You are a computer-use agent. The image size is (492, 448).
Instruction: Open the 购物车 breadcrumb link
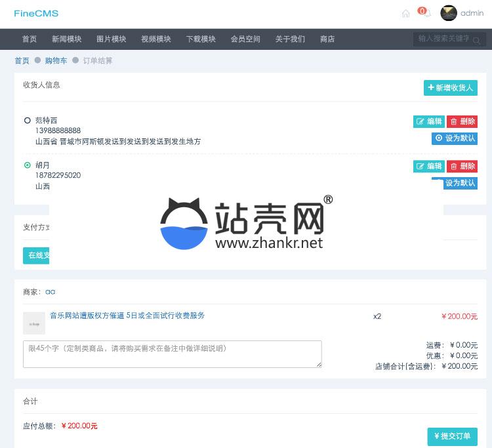point(56,61)
